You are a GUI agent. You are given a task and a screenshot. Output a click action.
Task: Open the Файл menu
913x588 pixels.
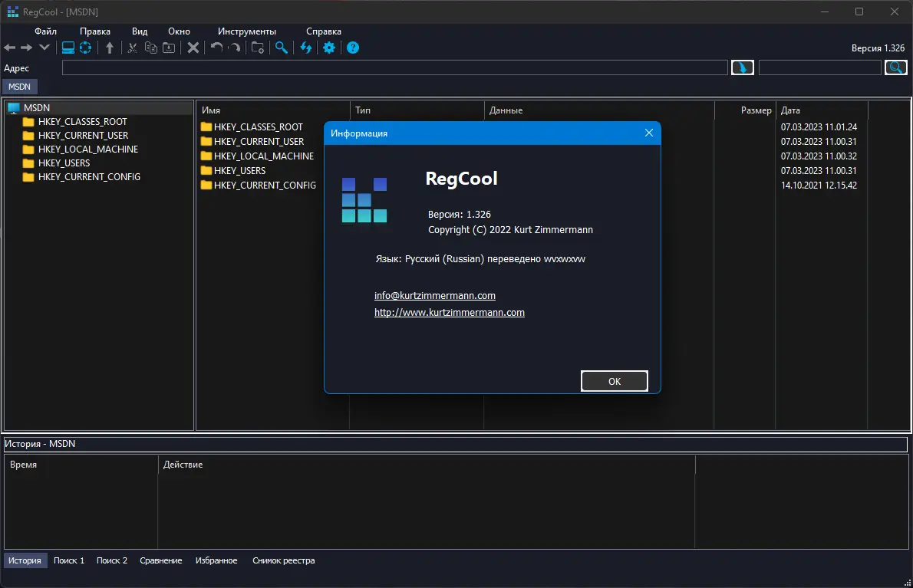46,31
